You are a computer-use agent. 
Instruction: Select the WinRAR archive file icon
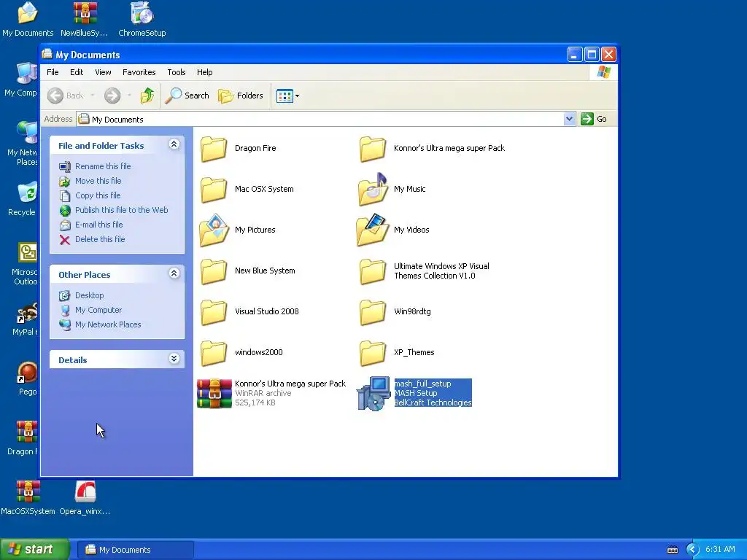point(214,393)
